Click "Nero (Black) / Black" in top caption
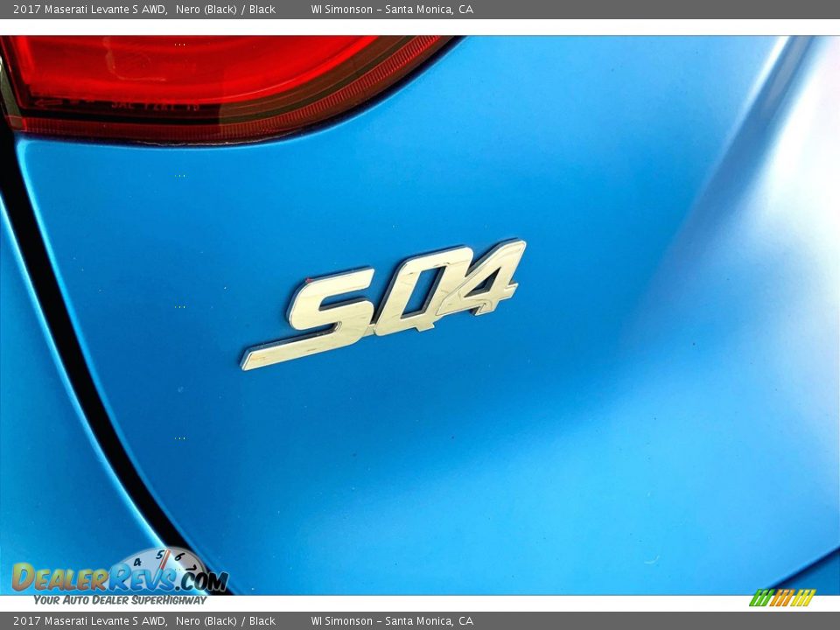This screenshot has height=630, width=840. 226,9
